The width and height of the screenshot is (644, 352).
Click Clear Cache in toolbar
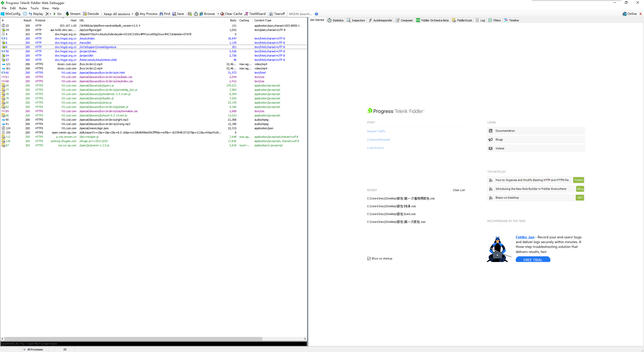point(231,14)
